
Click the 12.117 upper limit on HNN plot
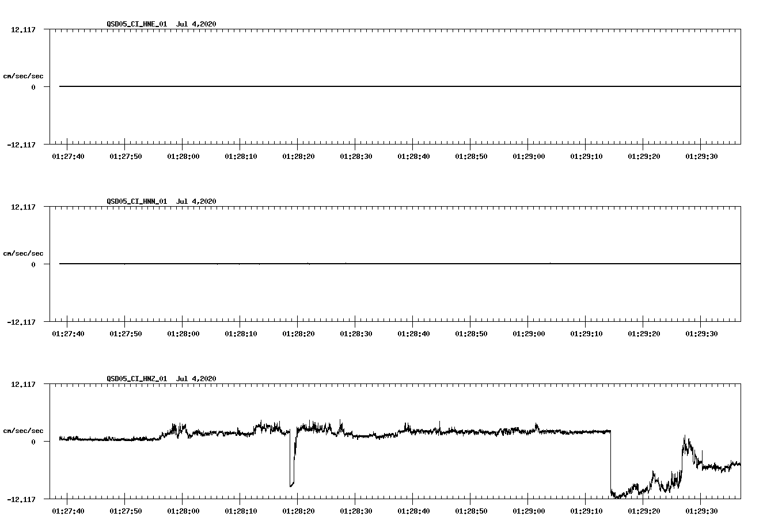pos(24,207)
